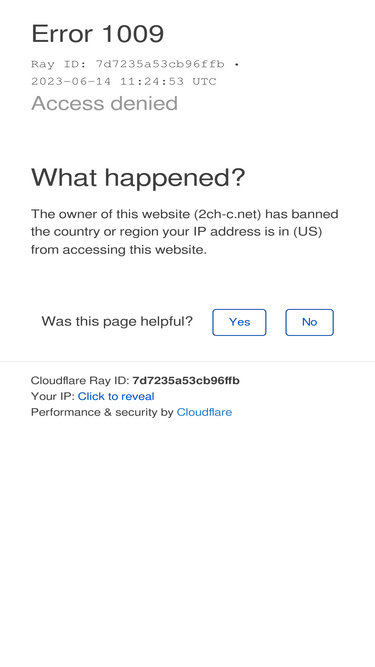
Task: Click the from accessing this website line
Action: pos(119,249)
